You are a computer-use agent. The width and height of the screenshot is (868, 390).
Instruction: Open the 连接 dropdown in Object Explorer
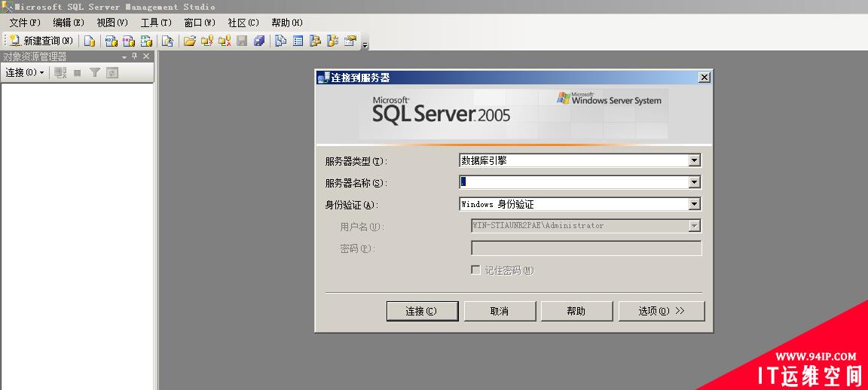pos(24,72)
